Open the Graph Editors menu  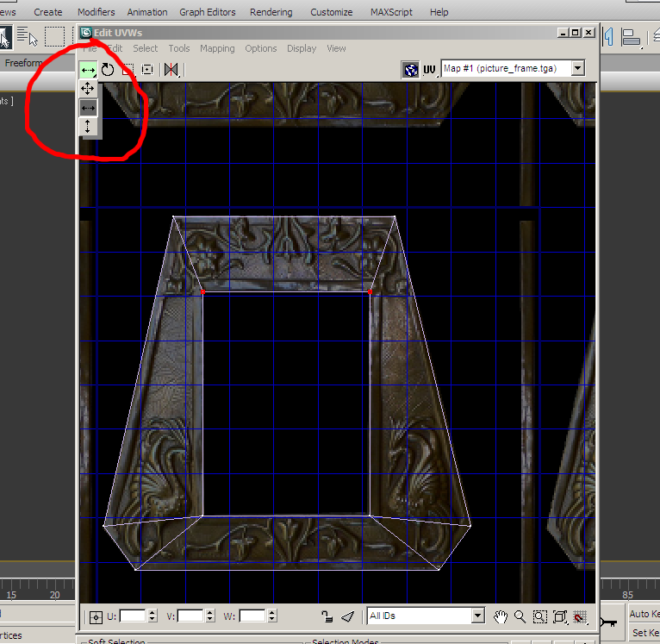[x=208, y=12]
